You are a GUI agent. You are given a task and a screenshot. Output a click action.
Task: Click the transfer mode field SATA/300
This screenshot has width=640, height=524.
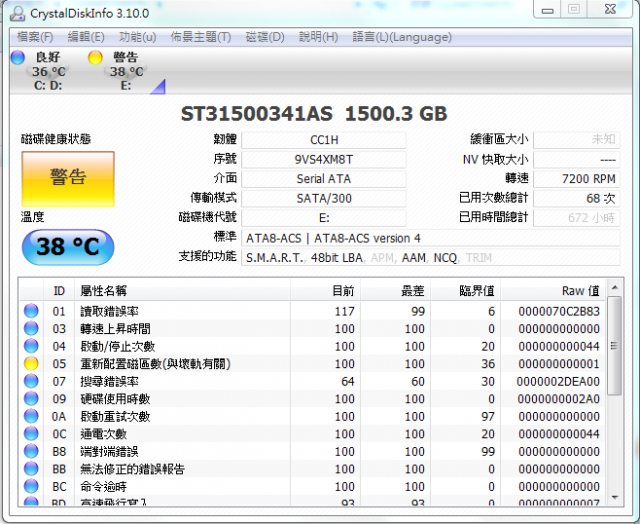324,198
